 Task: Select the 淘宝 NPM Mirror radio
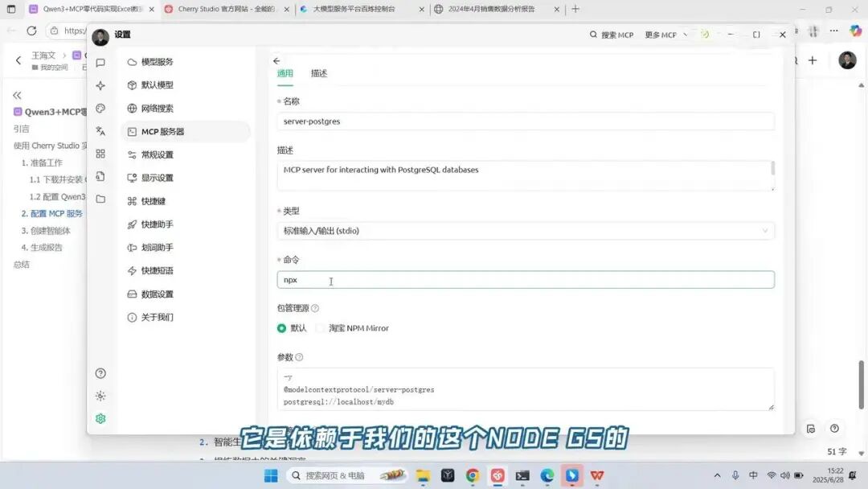click(x=320, y=328)
